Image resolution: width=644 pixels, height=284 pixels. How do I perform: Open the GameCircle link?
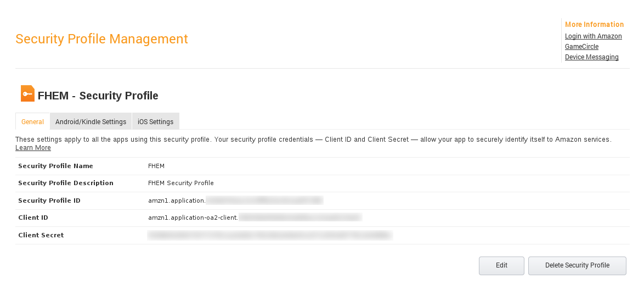pyautogui.click(x=581, y=47)
